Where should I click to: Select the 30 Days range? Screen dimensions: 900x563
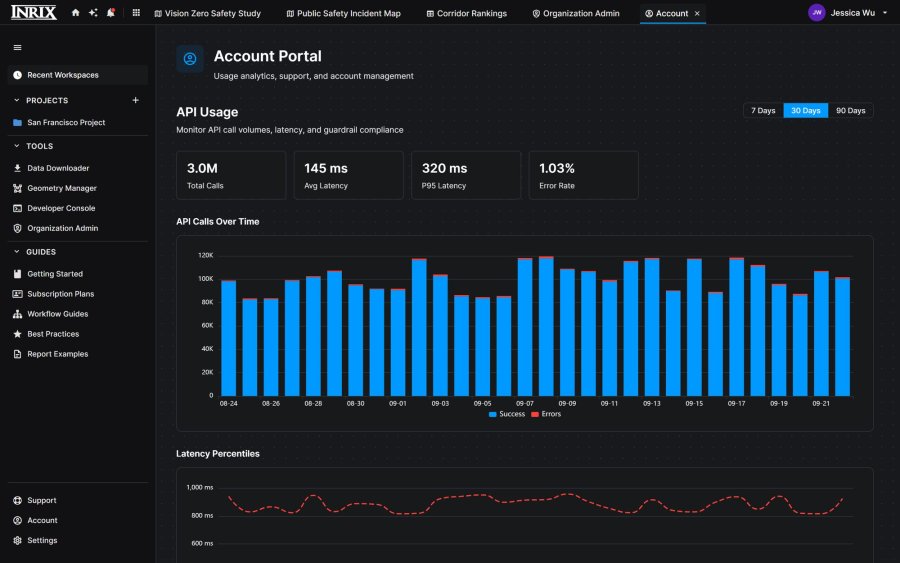805,111
